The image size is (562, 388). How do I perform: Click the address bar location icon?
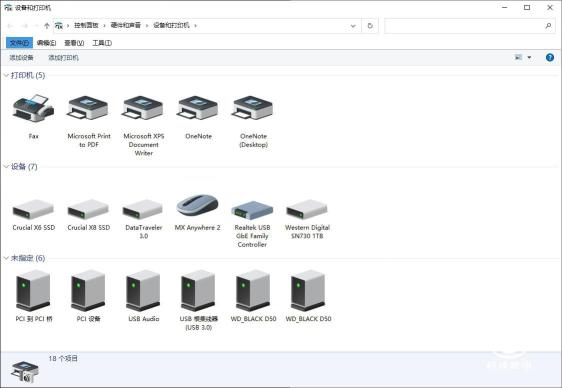coord(59,26)
